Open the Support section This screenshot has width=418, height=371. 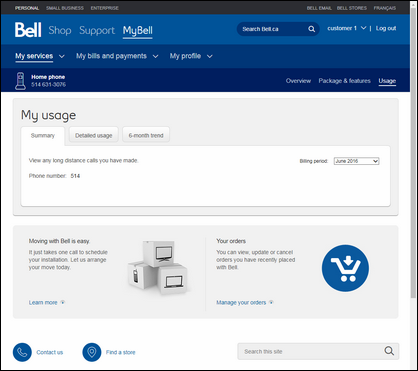[x=97, y=30]
